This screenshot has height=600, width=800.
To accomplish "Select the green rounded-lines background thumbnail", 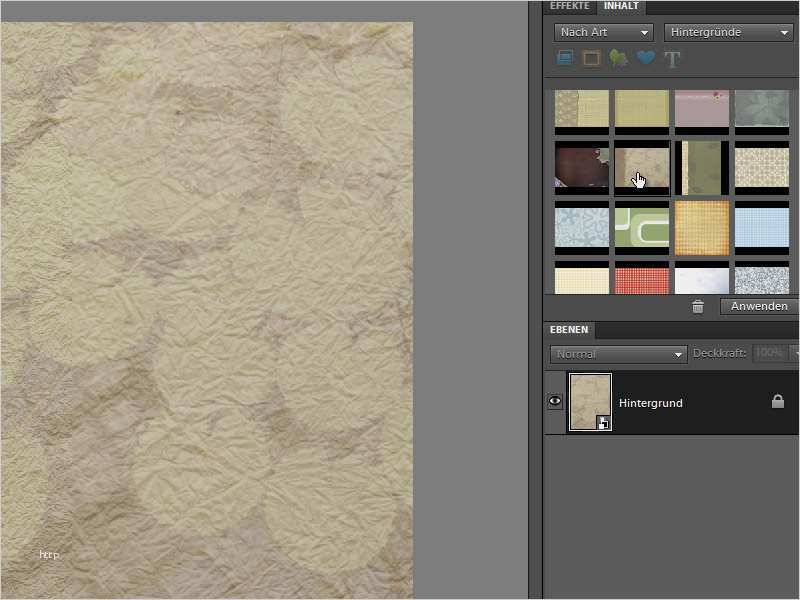I will coord(641,227).
